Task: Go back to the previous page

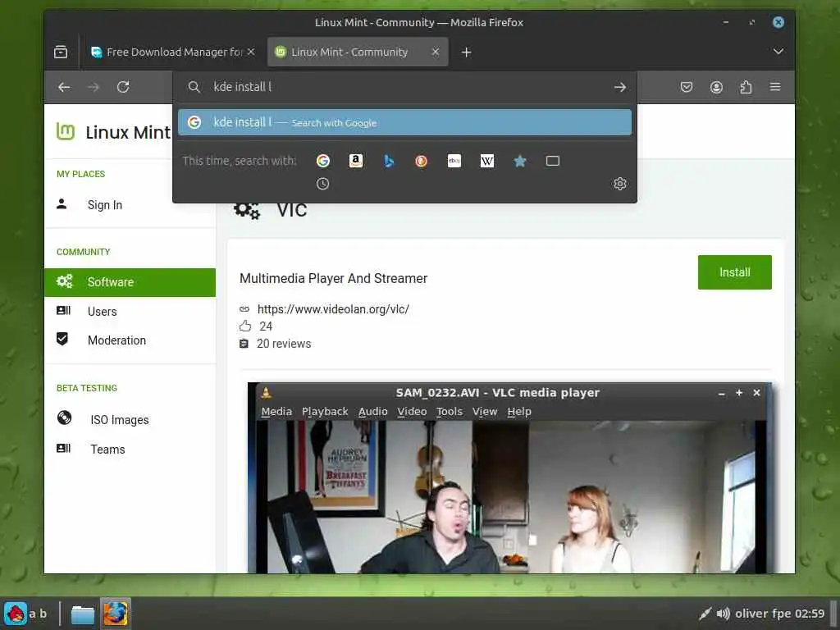Action: pos(64,87)
